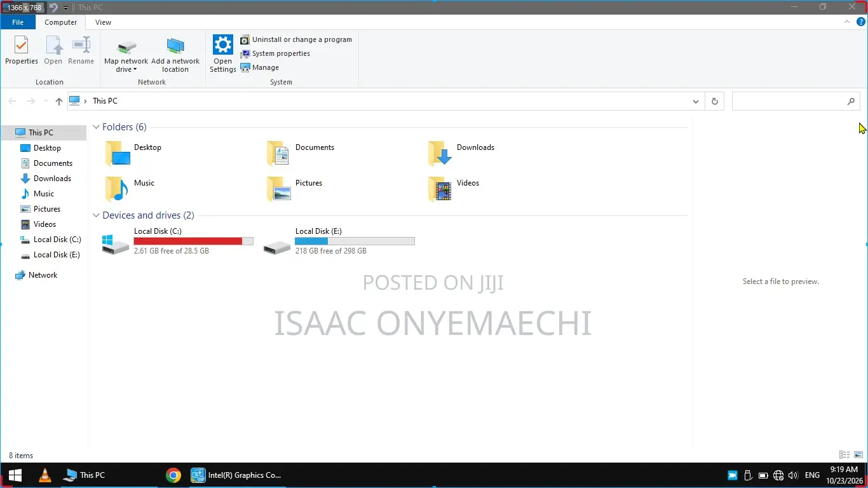Expand address bar history dropdown
This screenshot has width=868, height=488.
696,102
